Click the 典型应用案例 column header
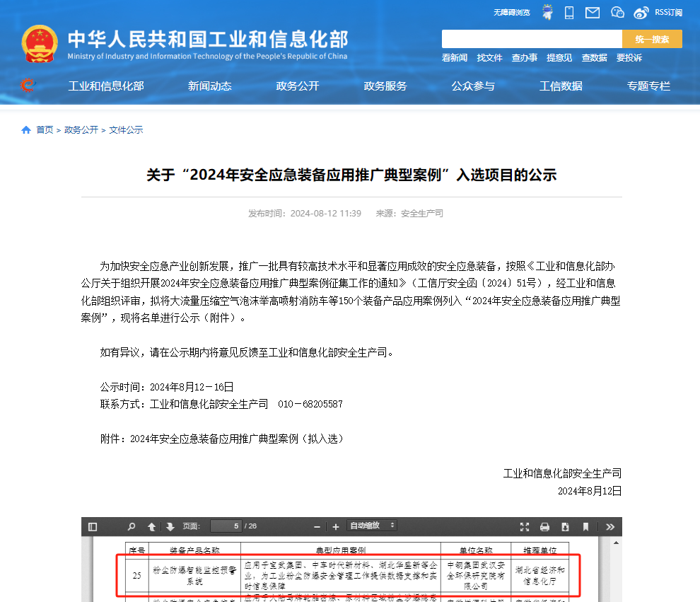 pyautogui.click(x=341, y=551)
